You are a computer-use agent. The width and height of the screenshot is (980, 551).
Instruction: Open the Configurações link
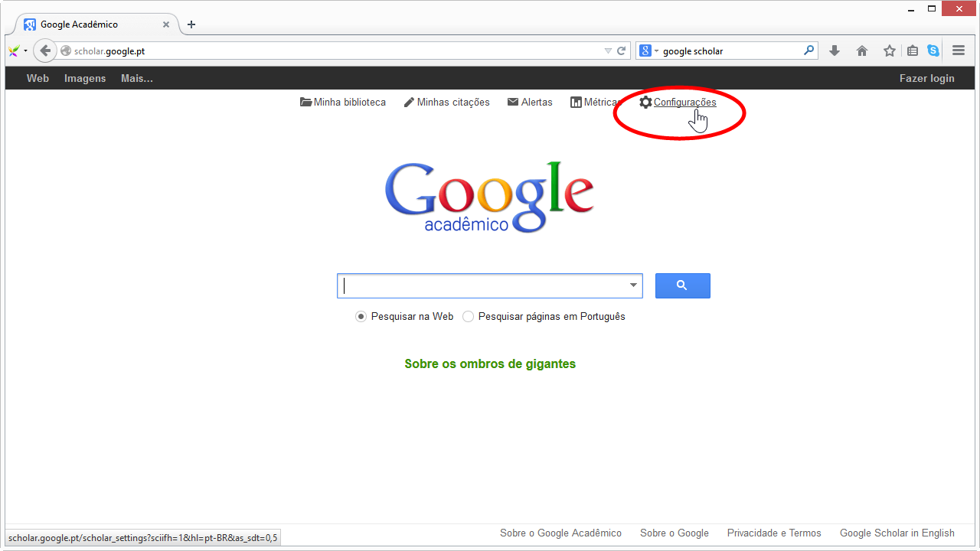(x=685, y=103)
